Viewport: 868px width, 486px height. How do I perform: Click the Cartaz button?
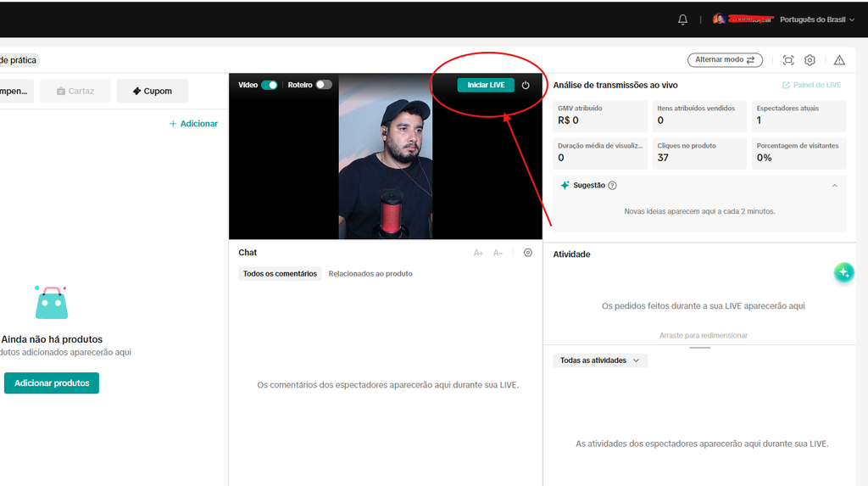tap(75, 91)
